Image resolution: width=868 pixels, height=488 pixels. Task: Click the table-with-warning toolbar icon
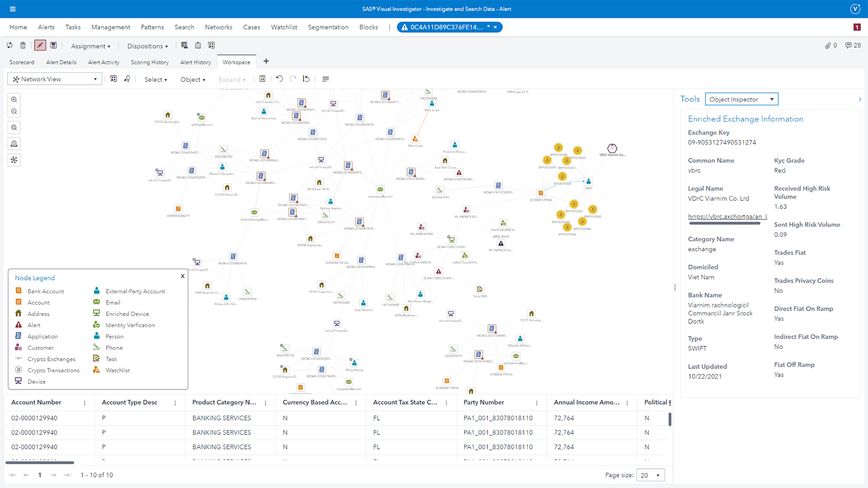pos(184,45)
